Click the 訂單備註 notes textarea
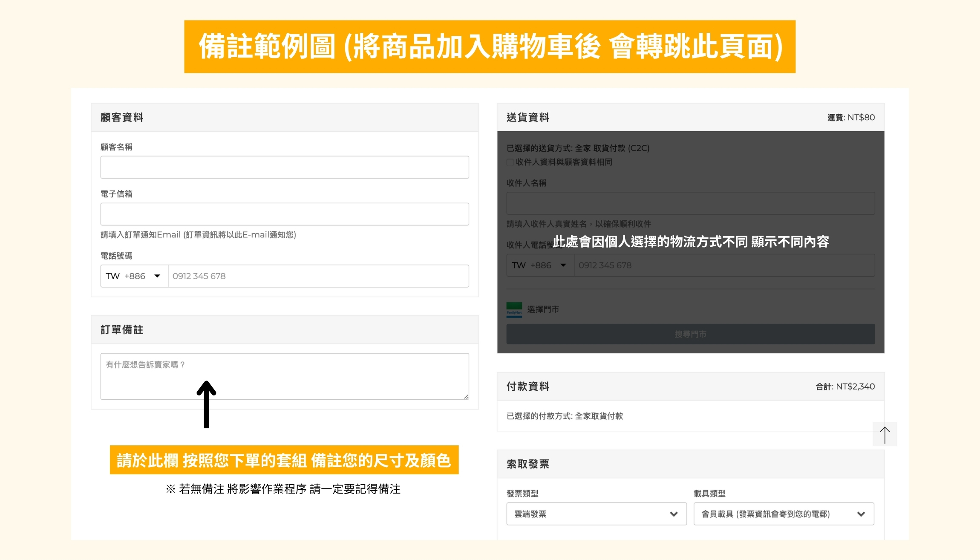980x560 pixels. click(x=284, y=376)
